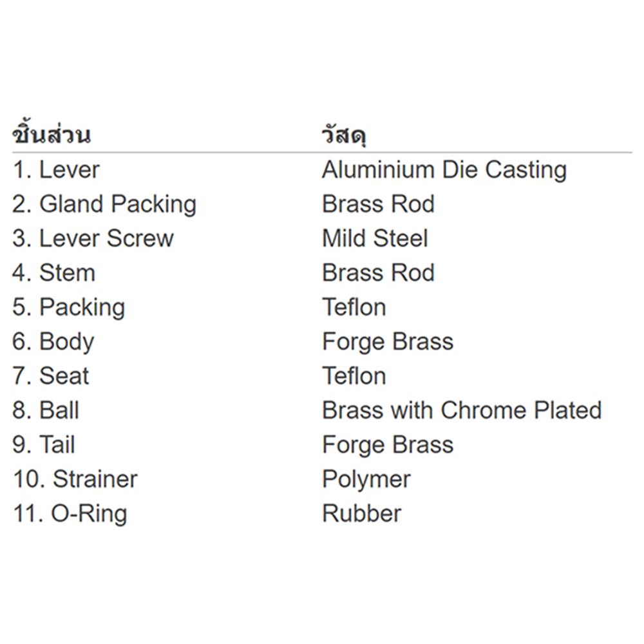The image size is (644, 644).
Task: Click Forge Brass in the Body row
Action: coord(388,342)
